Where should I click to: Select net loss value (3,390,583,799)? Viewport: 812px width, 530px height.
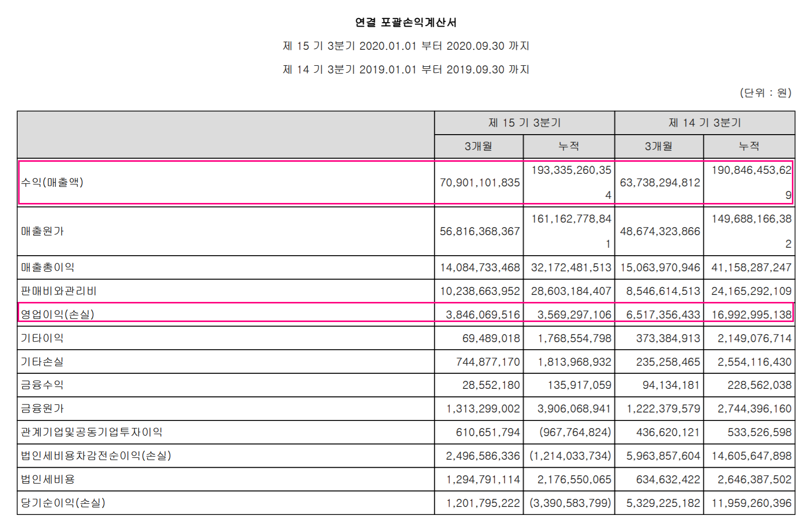(x=571, y=503)
